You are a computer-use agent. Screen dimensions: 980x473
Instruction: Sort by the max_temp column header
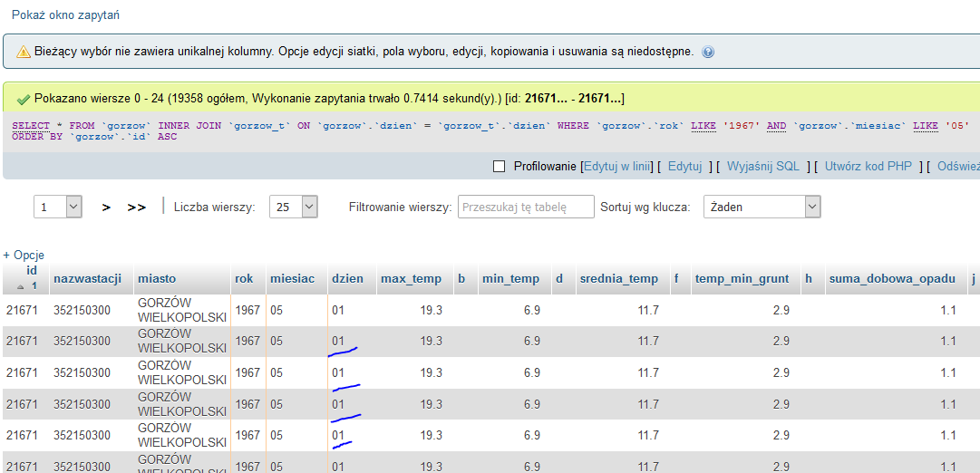click(x=412, y=279)
